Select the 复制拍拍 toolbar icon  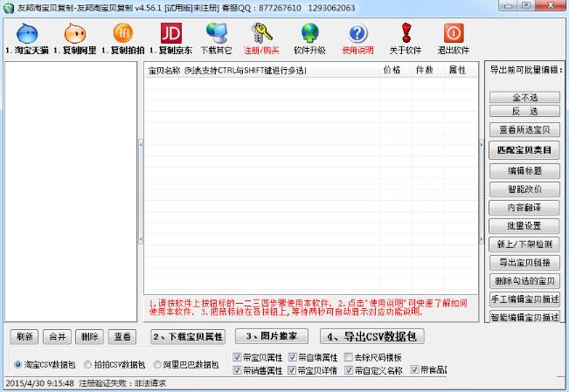(123, 33)
